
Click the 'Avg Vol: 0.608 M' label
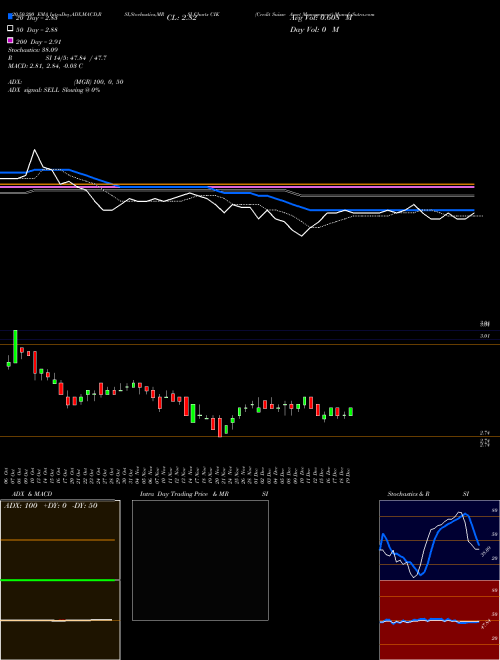click(x=321, y=18)
